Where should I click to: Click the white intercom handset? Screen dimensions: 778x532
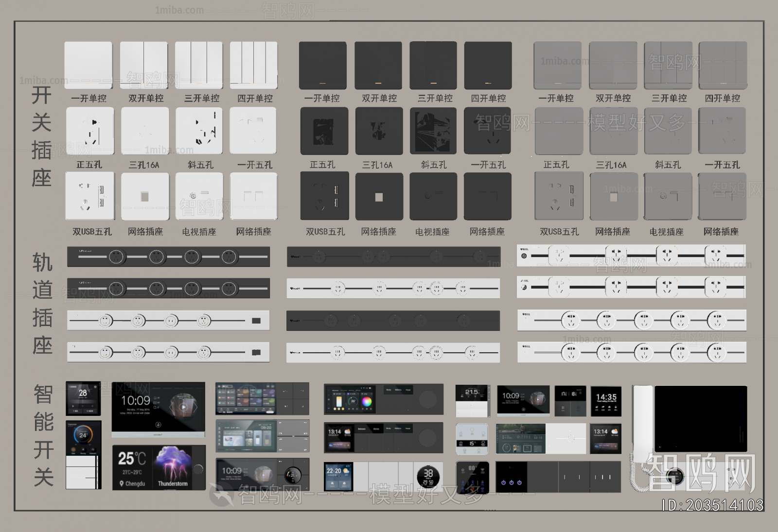pyautogui.click(x=641, y=437)
